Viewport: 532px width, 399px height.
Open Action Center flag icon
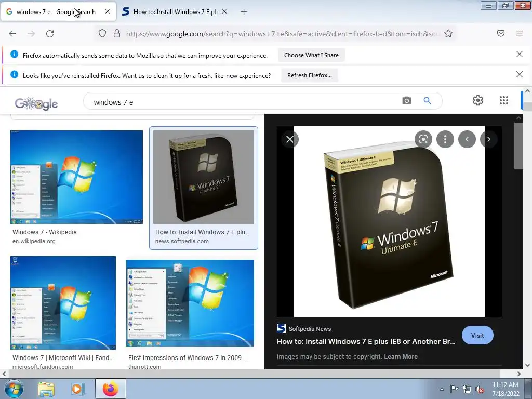point(454,389)
